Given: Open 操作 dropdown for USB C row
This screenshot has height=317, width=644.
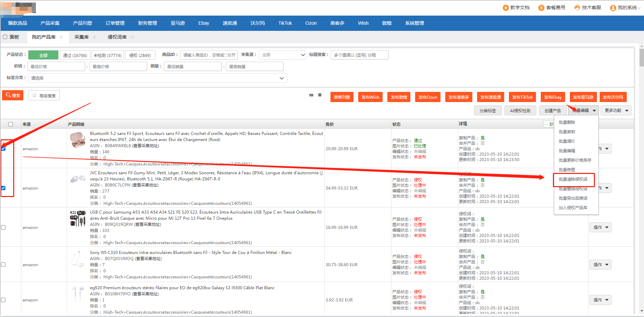Looking at the screenshot, I should pyautogui.click(x=600, y=227).
